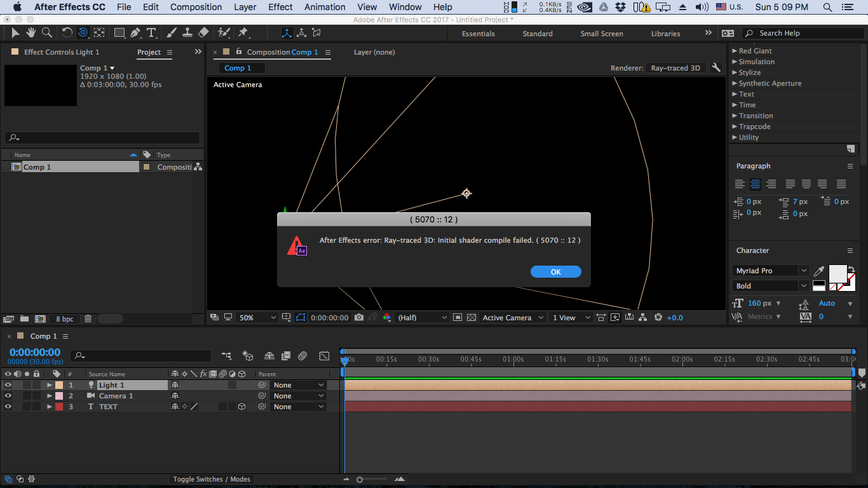Hide the Light 1 layer
The width and height of the screenshot is (868, 488).
pos(8,385)
